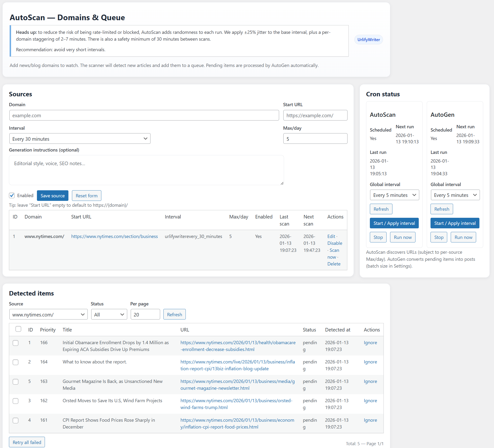
Task: Open the Status filter dropdown in Detected items
Action: [x=109, y=314]
